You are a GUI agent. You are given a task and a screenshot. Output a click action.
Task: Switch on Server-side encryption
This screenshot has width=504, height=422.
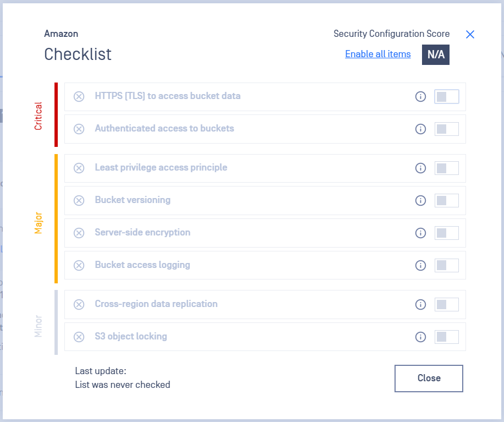446,233
